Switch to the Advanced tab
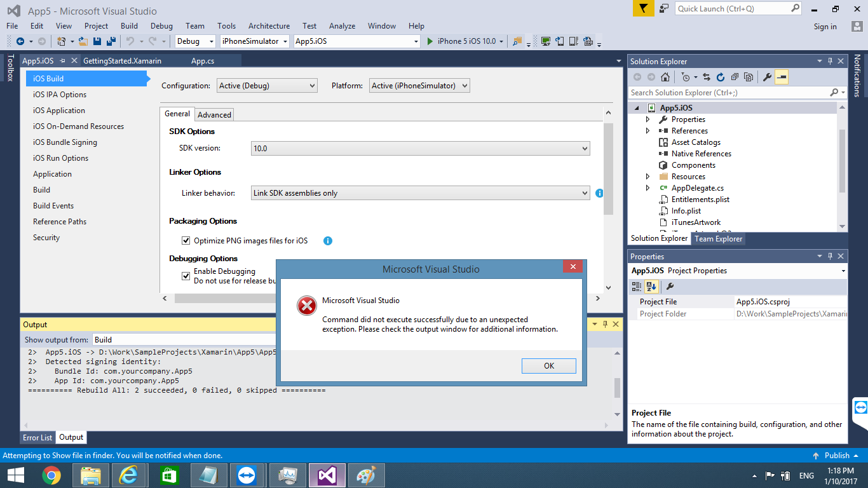The image size is (868, 488). tap(214, 115)
